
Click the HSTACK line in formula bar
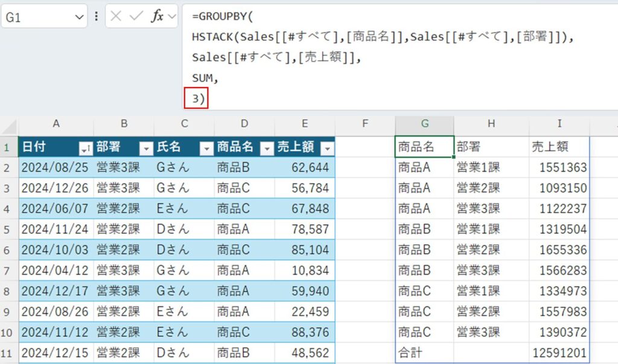coord(382,37)
